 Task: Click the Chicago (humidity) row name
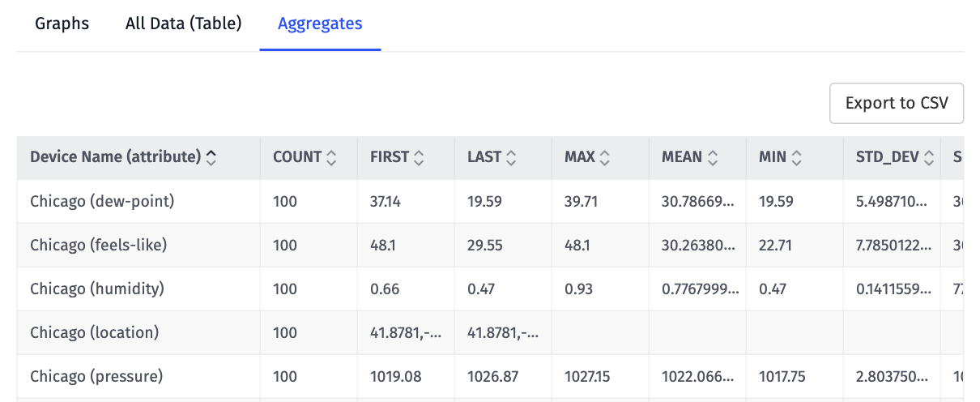click(x=97, y=289)
